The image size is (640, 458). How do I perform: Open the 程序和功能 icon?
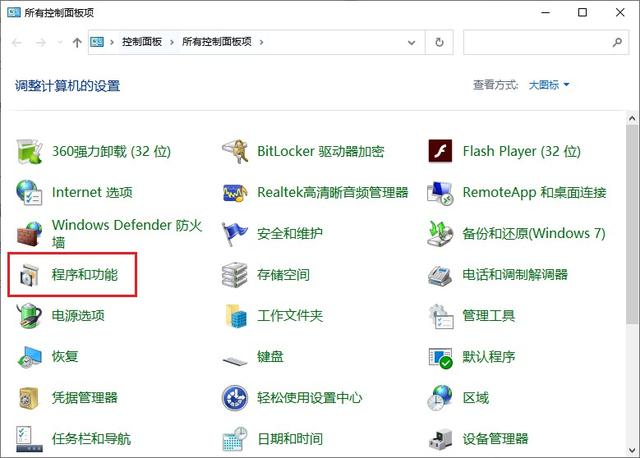29,275
